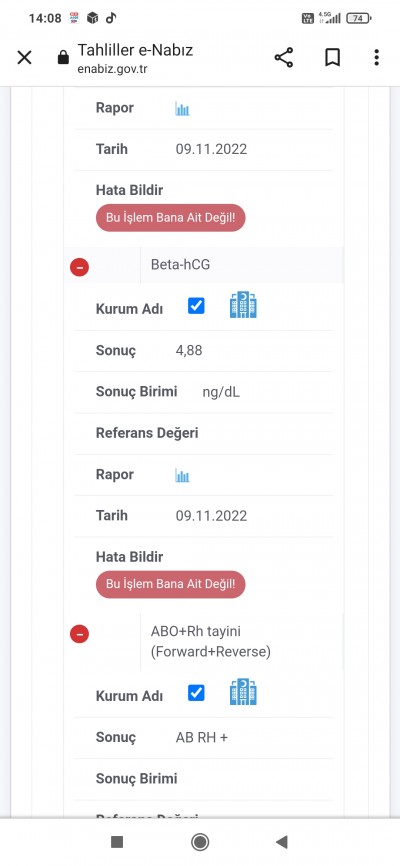
Task: Tap hospital building icon for ABO+Rh tayini
Action: point(243,692)
